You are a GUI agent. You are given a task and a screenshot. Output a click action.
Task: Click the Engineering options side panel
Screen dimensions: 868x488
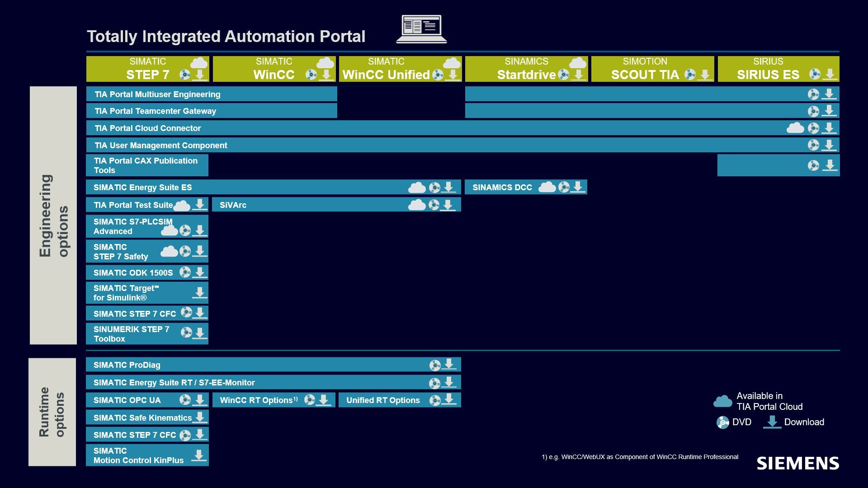coord(53,215)
